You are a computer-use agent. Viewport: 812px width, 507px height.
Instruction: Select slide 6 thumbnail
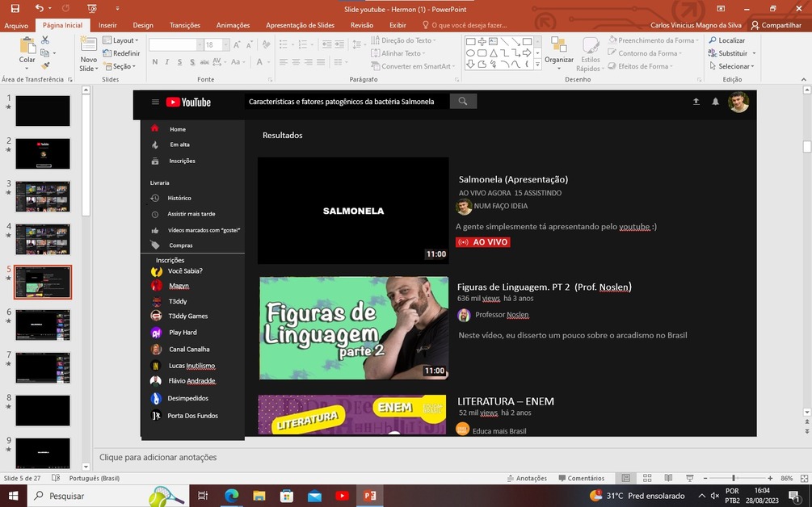43,325
